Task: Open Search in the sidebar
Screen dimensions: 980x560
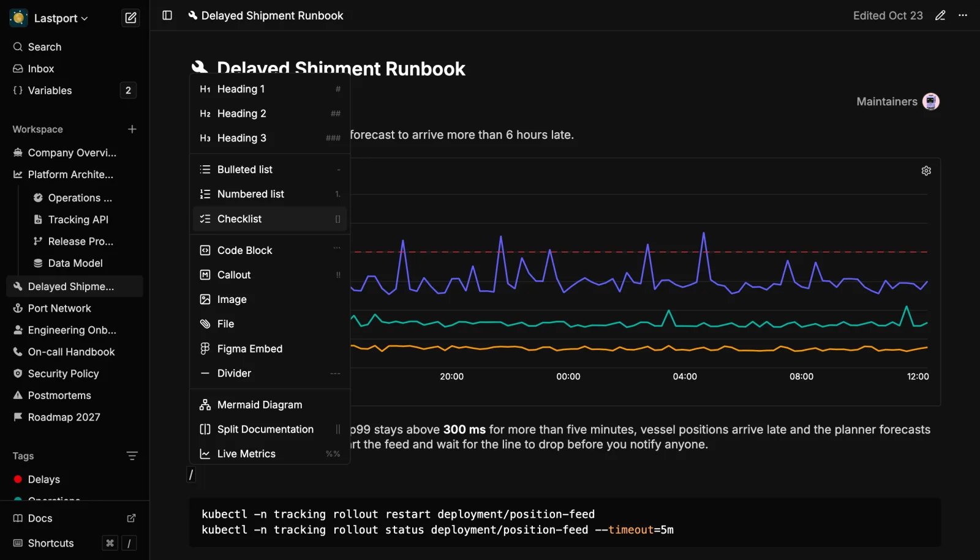Action: tap(75, 47)
